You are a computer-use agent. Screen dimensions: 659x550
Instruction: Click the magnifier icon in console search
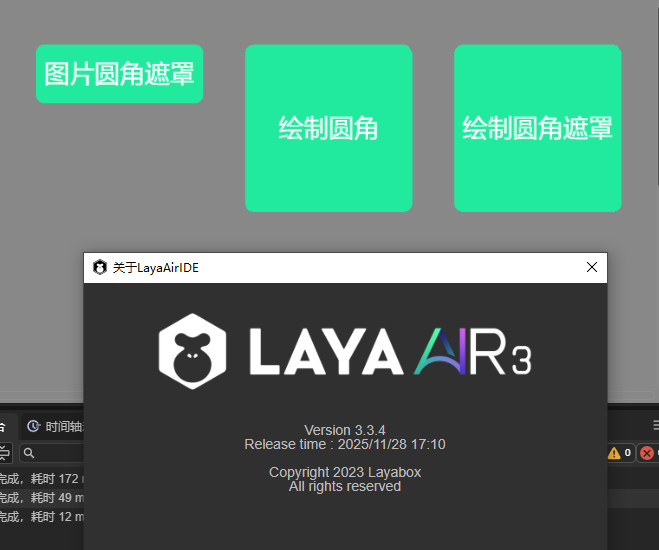29,453
